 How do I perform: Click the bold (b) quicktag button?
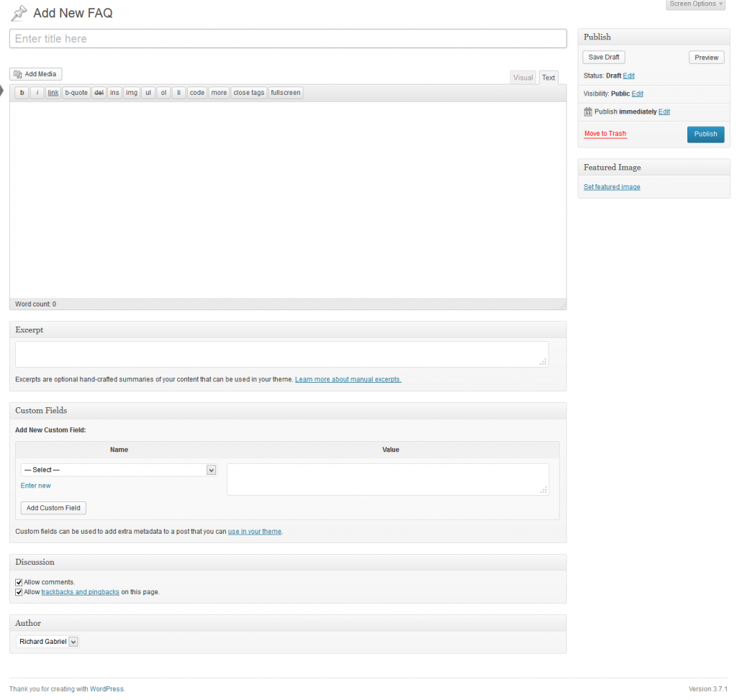point(22,93)
